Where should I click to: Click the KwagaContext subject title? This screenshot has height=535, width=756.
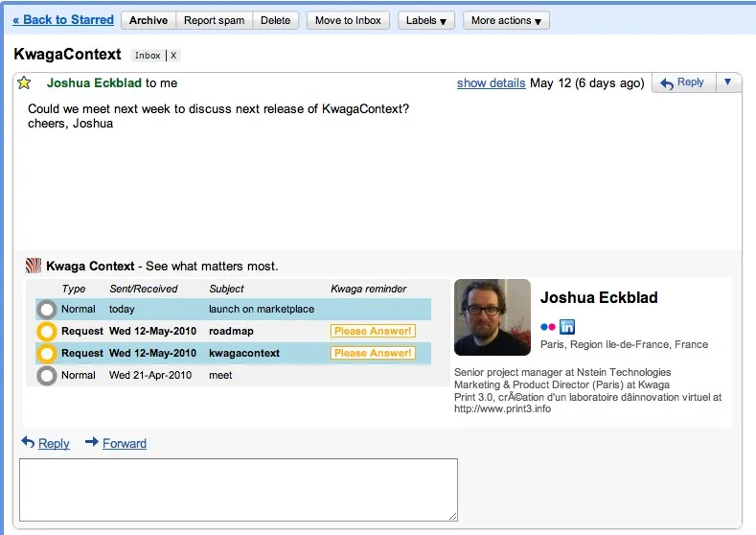[67, 54]
